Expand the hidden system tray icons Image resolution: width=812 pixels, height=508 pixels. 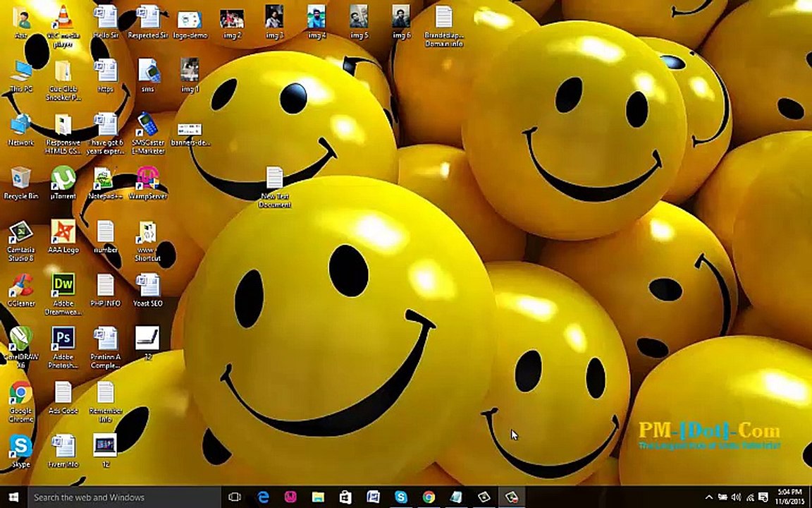[709, 497]
